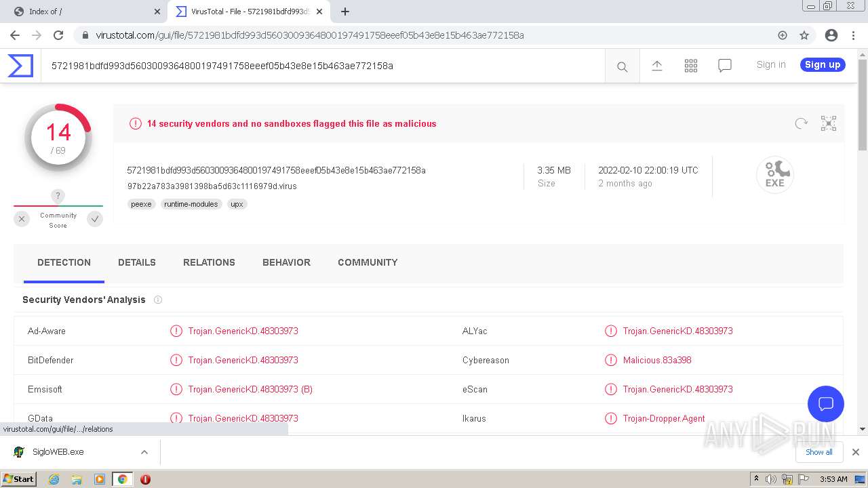This screenshot has width=868, height=488.
Task: Open a new browser tab
Action: coord(344,12)
